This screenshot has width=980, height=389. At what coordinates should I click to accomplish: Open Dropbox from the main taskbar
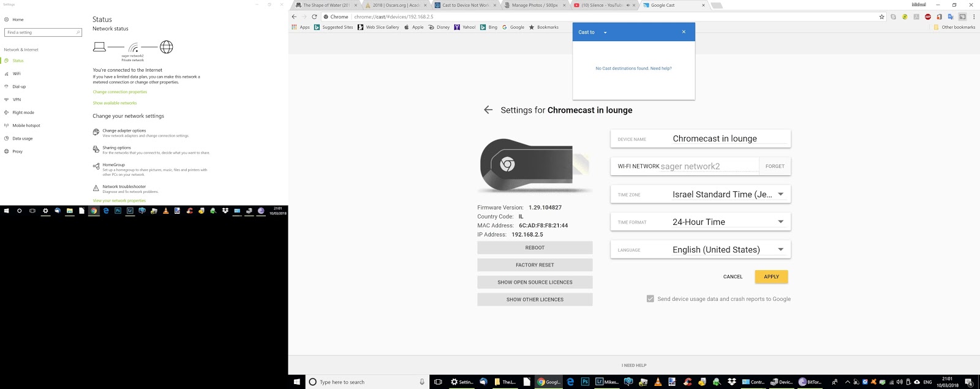[x=731, y=382]
